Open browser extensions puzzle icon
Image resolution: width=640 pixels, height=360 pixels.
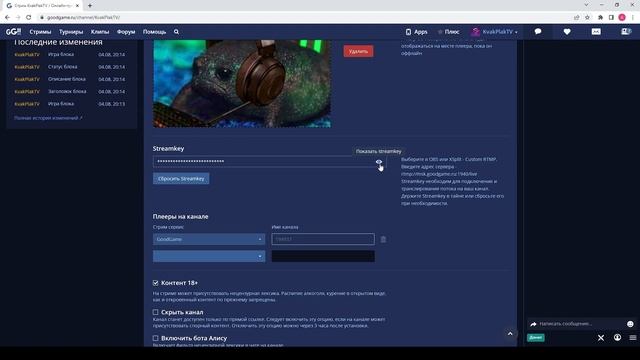pos(600,17)
